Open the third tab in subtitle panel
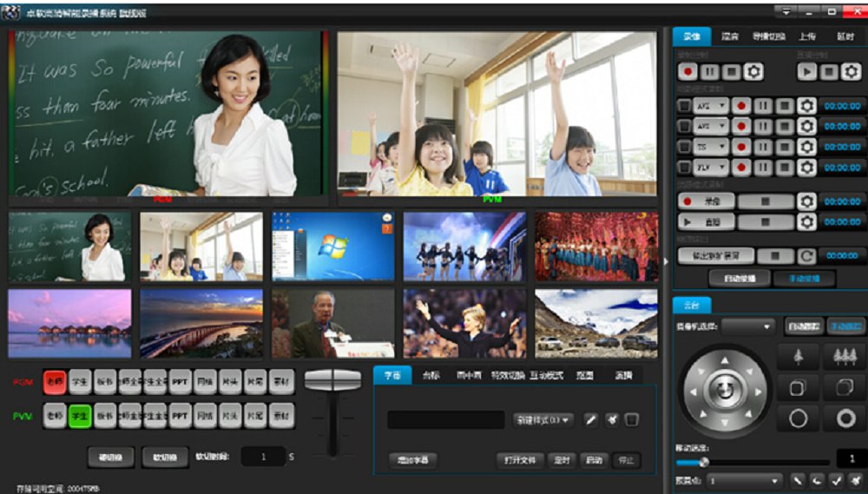Viewport: 868px width, 494px height. 470,375
